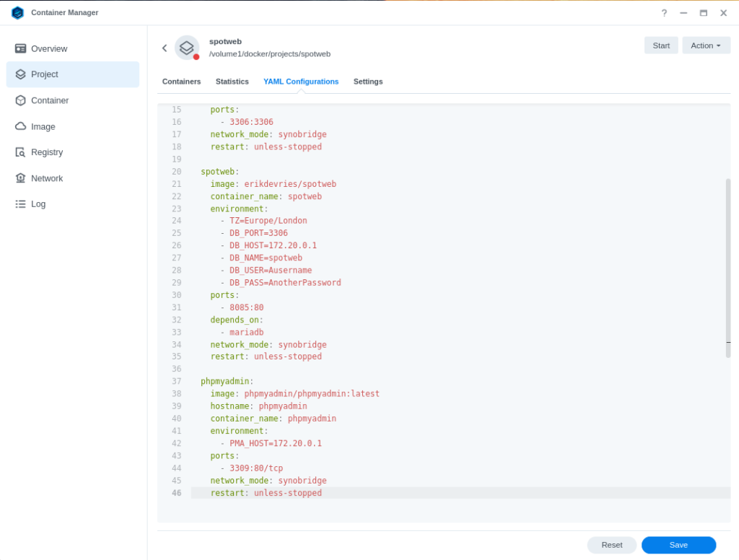The width and height of the screenshot is (739, 560).
Task: Click the 'container_name: phpmyadmin' line
Action: click(274, 419)
